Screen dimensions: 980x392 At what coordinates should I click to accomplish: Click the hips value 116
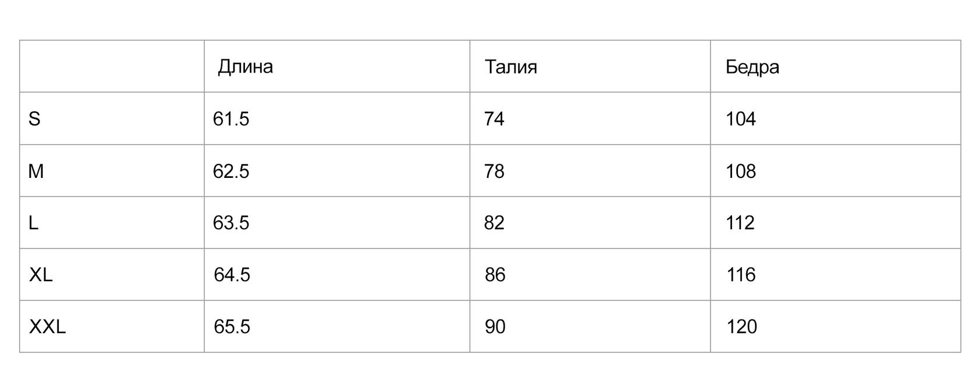[x=741, y=275]
